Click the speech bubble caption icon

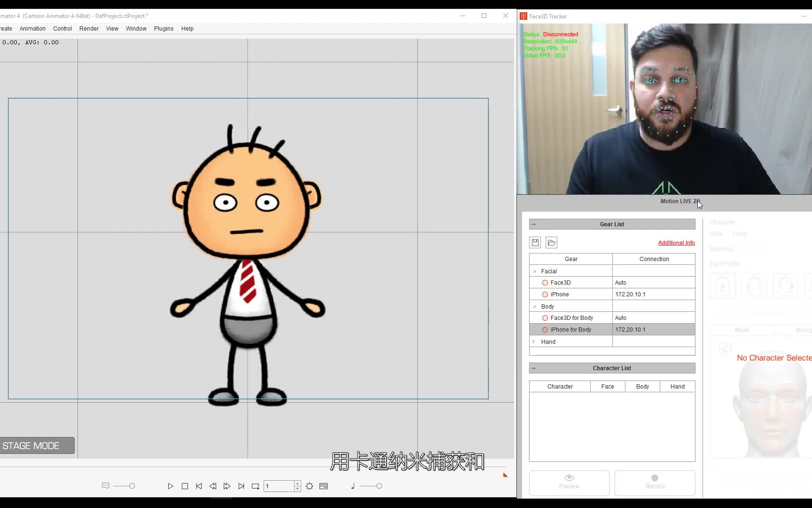[x=105, y=486]
